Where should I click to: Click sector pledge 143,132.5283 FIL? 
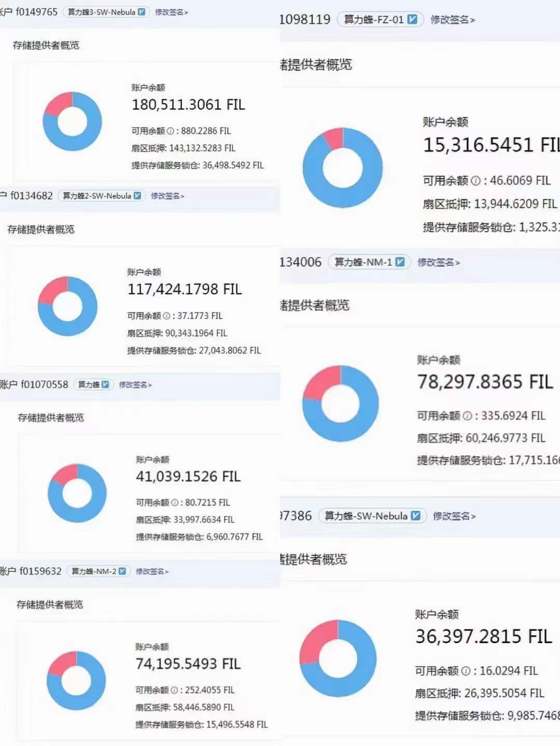202,148
